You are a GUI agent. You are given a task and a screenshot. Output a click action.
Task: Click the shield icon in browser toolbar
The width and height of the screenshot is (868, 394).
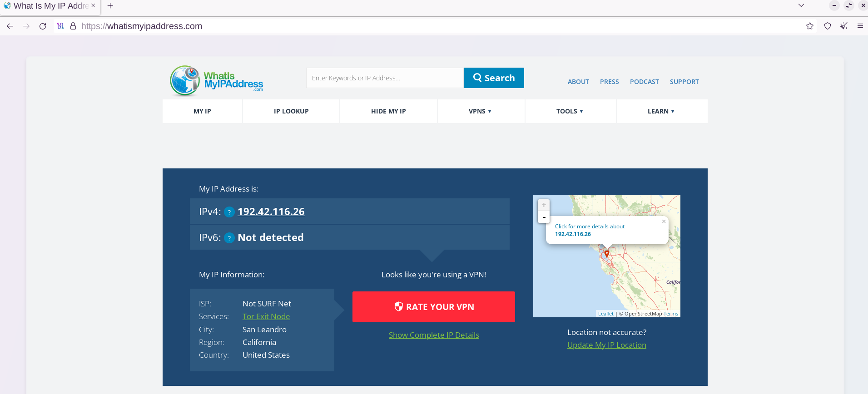coord(827,26)
